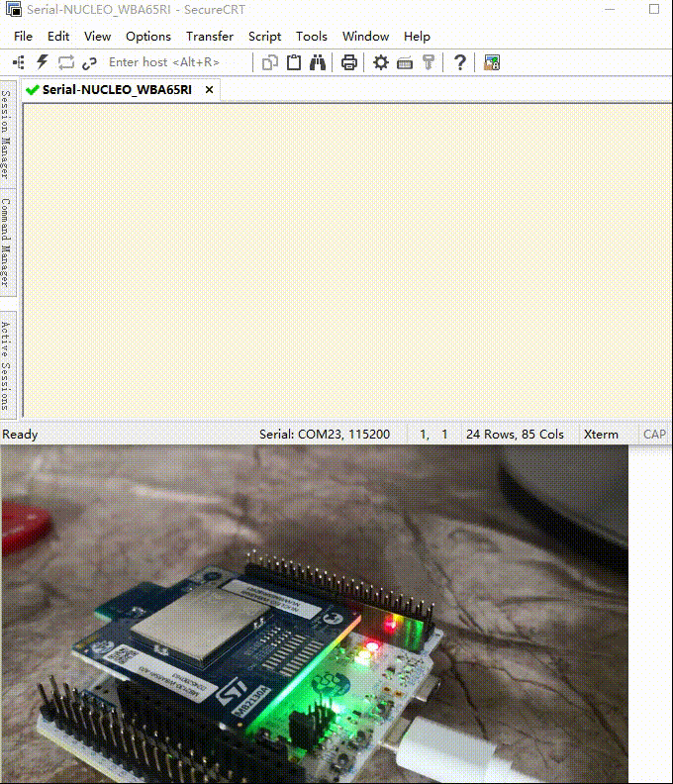Click the Find binoculars icon
673x784 pixels.
tap(318, 62)
